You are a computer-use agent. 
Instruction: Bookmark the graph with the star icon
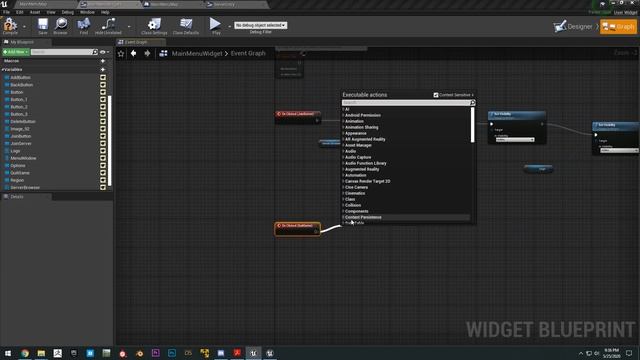click(121, 53)
